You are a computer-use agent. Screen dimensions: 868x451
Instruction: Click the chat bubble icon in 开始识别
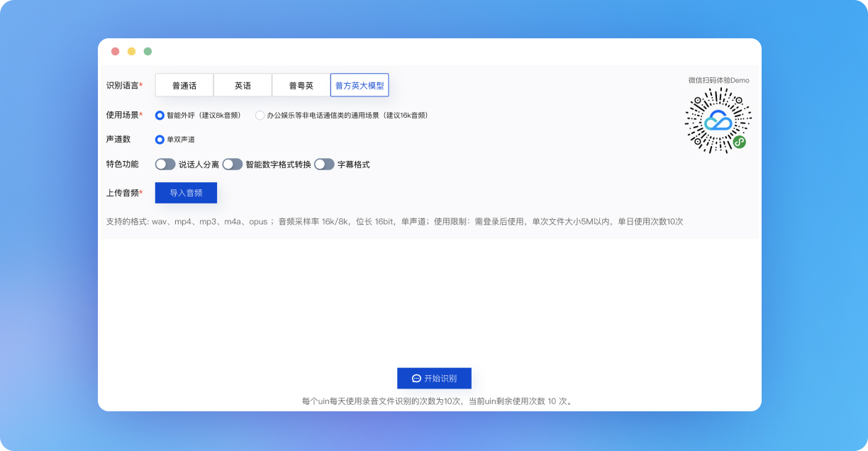(416, 379)
